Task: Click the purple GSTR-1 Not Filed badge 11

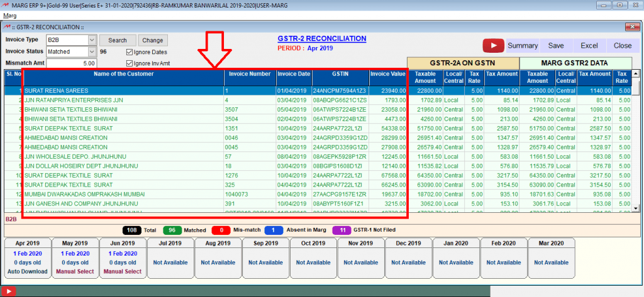Action: [343, 230]
